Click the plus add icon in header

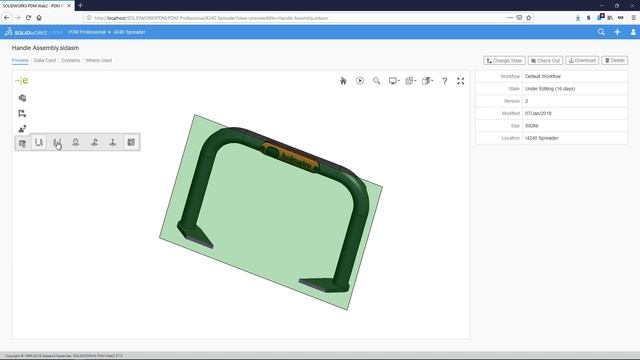[x=617, y=32]
